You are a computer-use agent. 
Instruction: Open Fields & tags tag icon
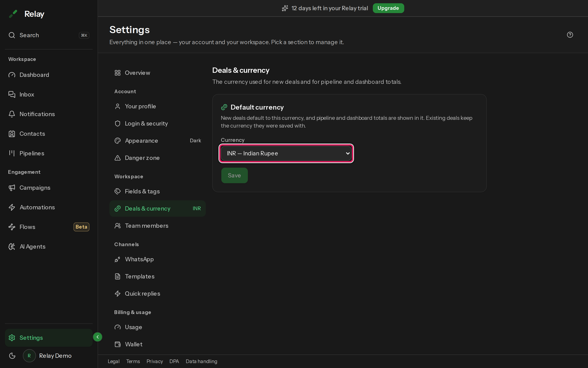(118, 191)
